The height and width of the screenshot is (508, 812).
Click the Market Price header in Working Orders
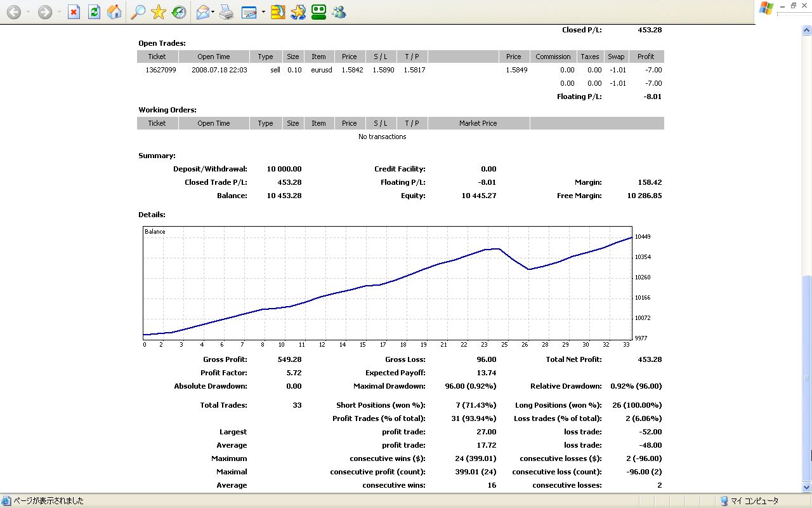[x=478, y=123]
